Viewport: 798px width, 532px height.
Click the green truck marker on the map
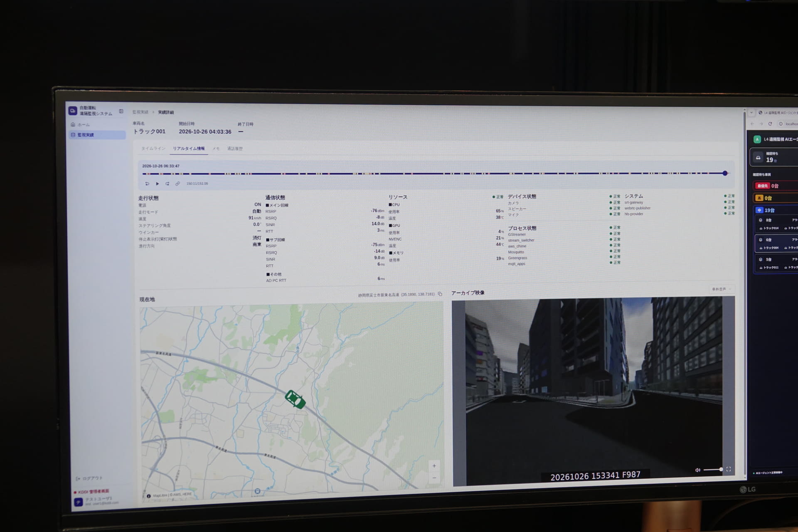click(x=295, y=399)
